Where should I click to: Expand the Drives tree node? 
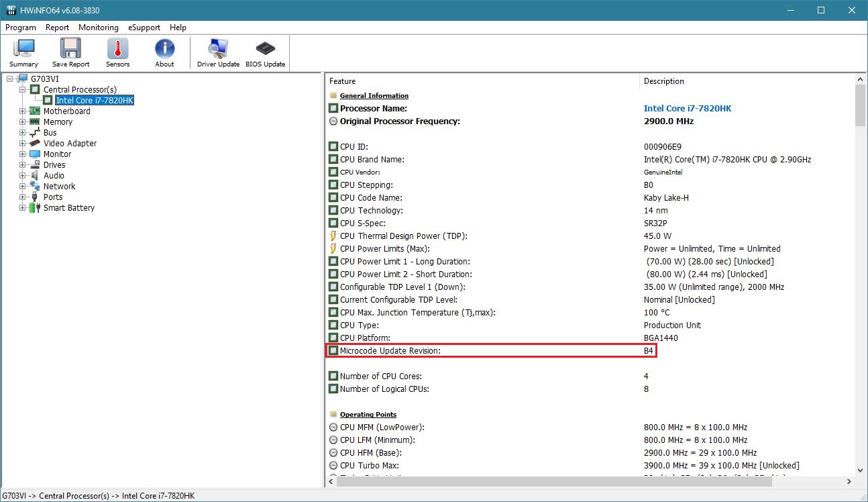click(x=22, y=164)
